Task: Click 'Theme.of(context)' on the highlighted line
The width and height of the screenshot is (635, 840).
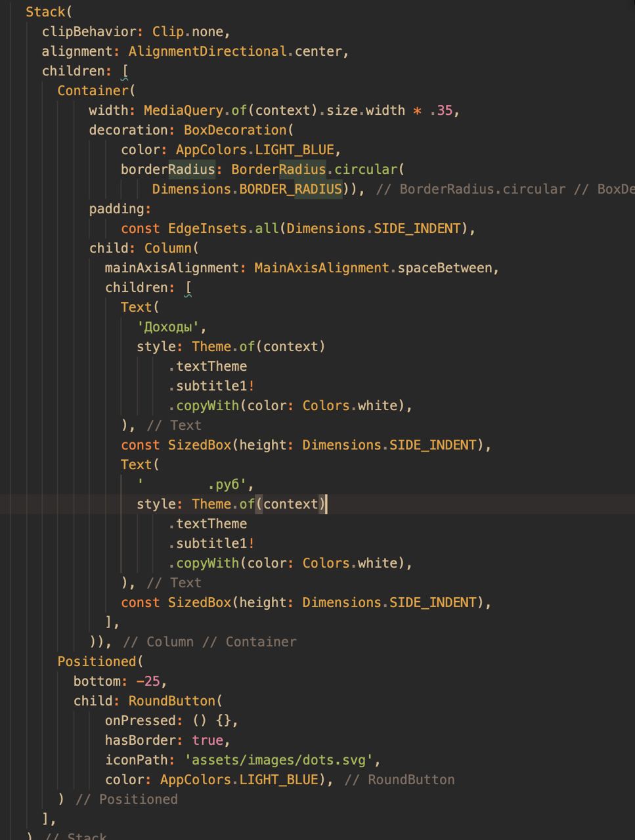Action: 259,504
